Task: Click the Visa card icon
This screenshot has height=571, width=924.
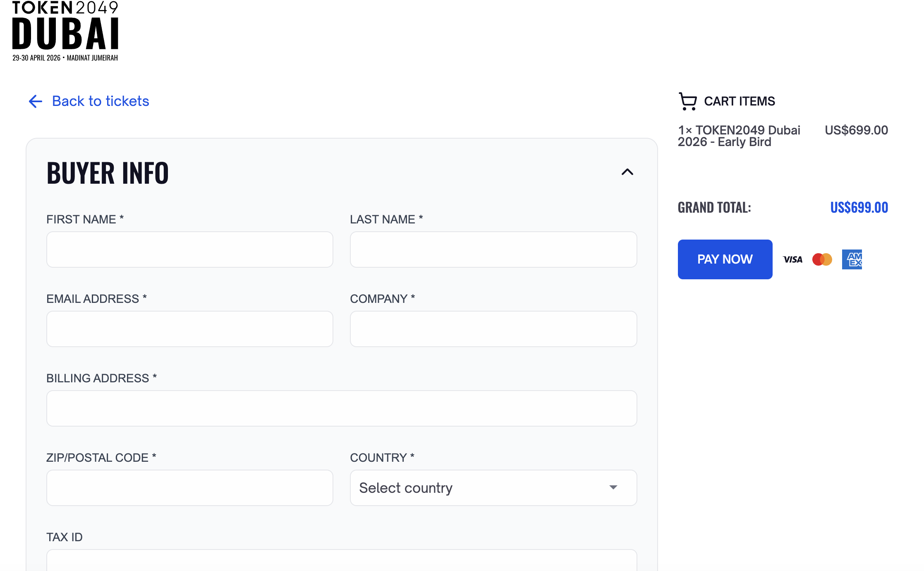Action: [792, 259]
